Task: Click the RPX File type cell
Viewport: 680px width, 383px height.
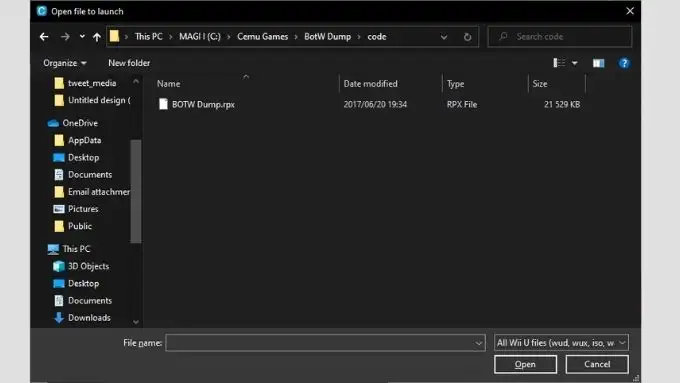Action: (x=462, y=105)
